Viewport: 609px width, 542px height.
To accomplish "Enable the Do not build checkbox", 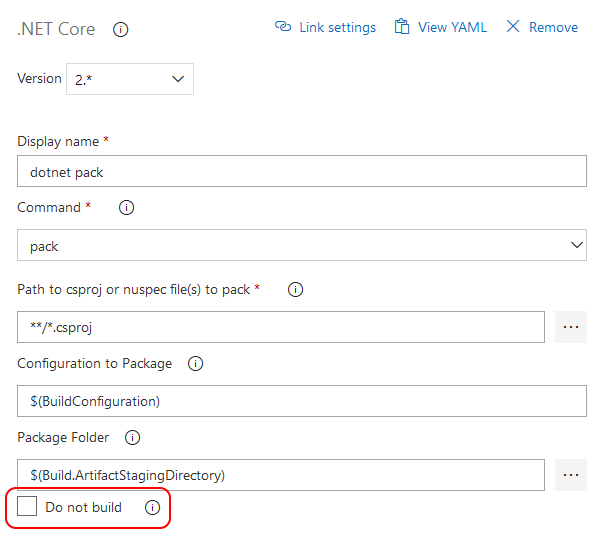I will click(x=27, y=508).
